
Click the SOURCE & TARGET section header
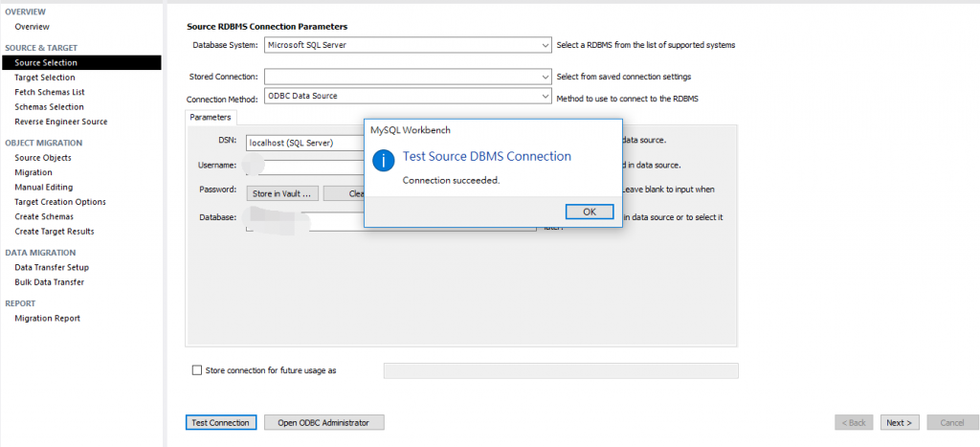41,48
